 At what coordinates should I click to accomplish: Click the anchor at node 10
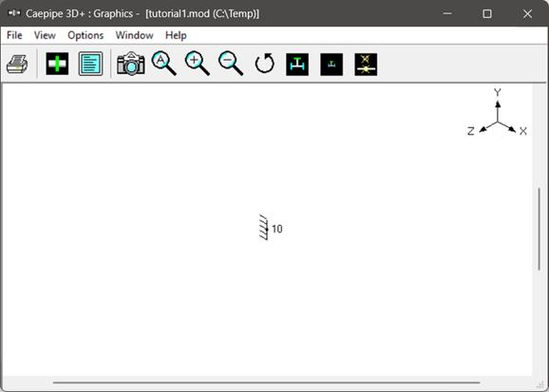tap(264, 228)
